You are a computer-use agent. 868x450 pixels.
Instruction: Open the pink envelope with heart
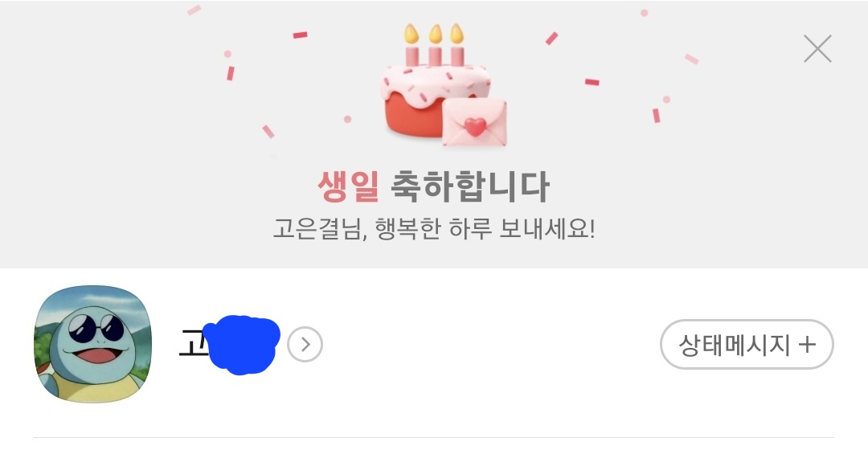coord(474,123)
